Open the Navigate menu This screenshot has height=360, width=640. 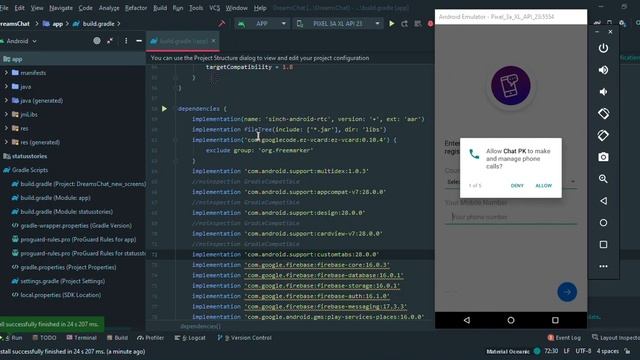tap(61, 8)
